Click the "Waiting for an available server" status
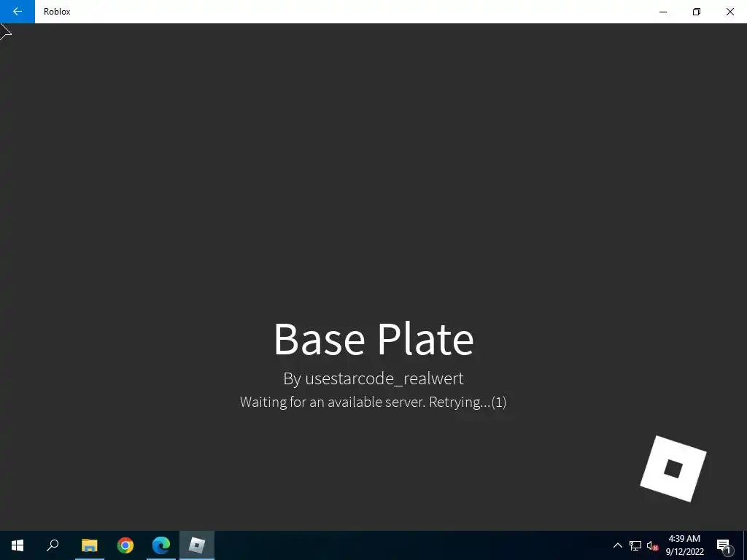747x560 pixels. coord(373,402)
